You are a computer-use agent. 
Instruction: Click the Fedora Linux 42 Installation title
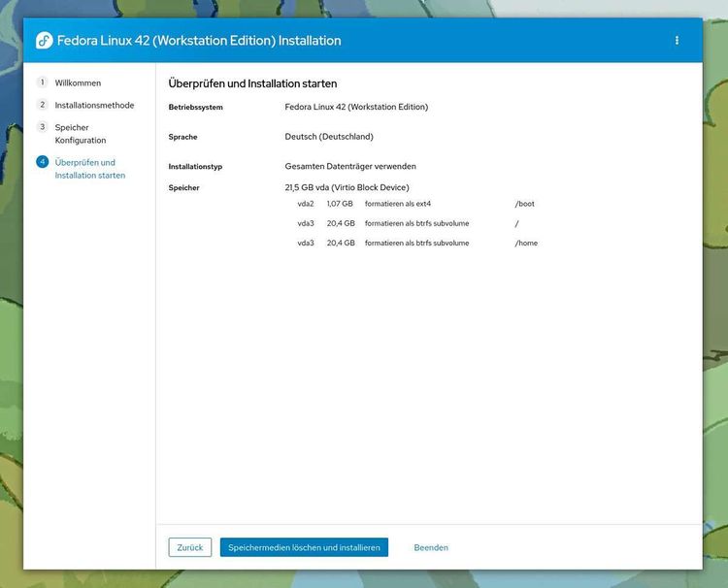point(199,41)
